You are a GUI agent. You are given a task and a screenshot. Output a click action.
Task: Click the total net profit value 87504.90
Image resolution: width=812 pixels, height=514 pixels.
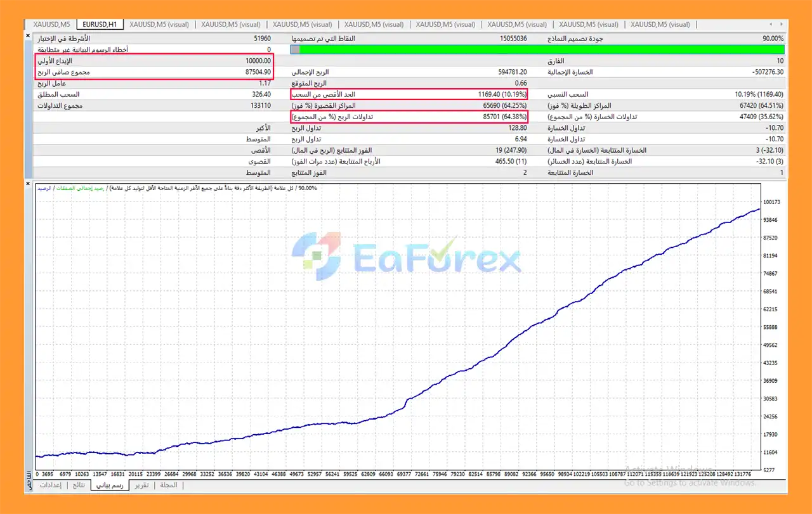(258, 72)
